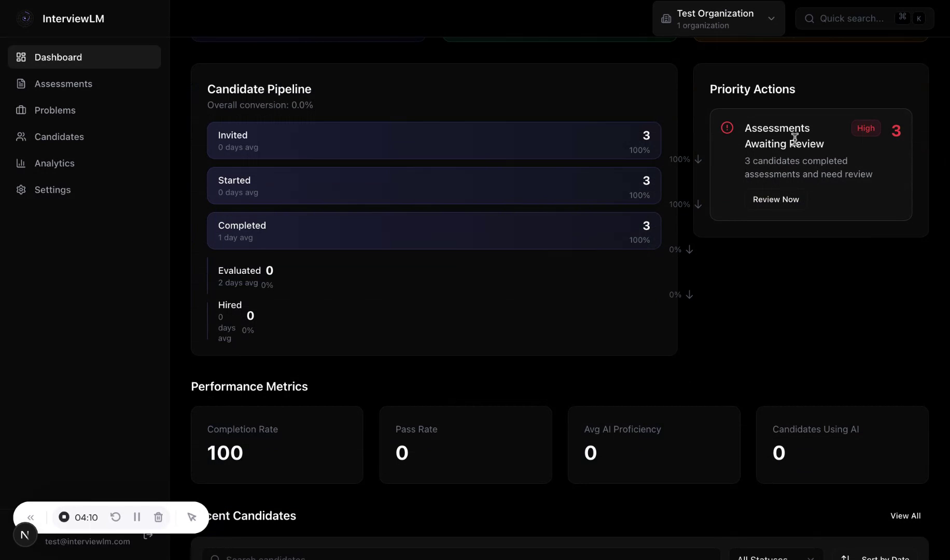The width and height of the screenshot is (950, 560).
Task: Open Candidates from the sidebar
Action: pos(59,136)
